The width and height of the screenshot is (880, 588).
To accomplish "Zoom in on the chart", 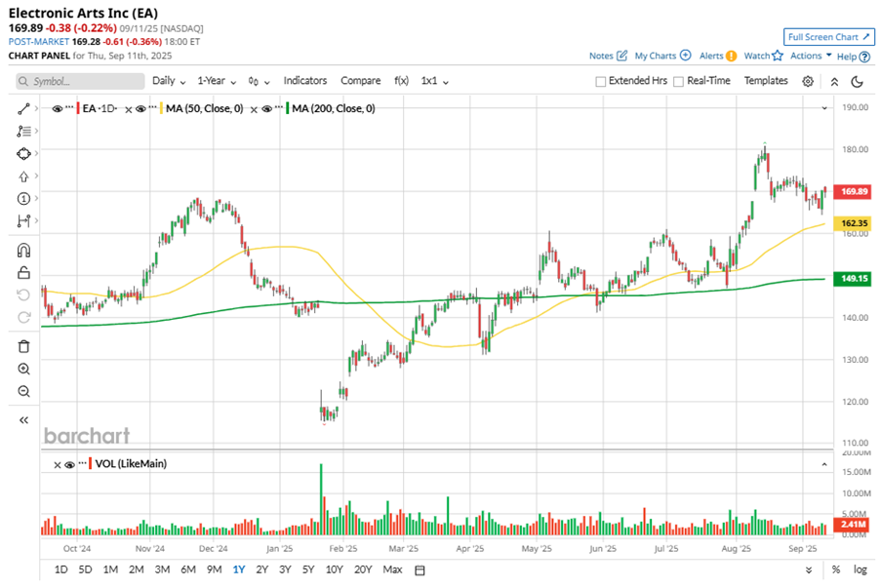I will tap(23, 370).
